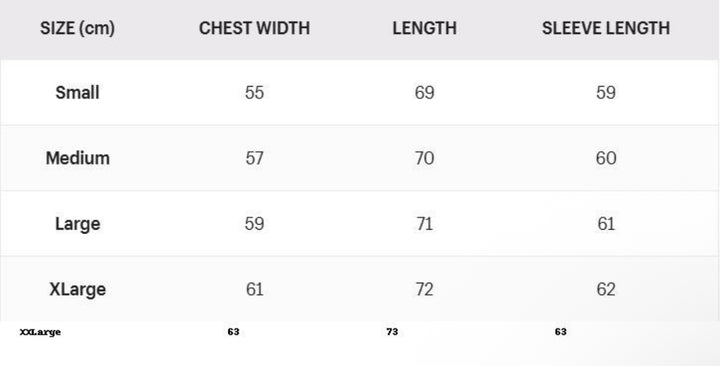Click XXLarge length value 73
Viewport: 720px width, 366px height.
click(392, 332)
